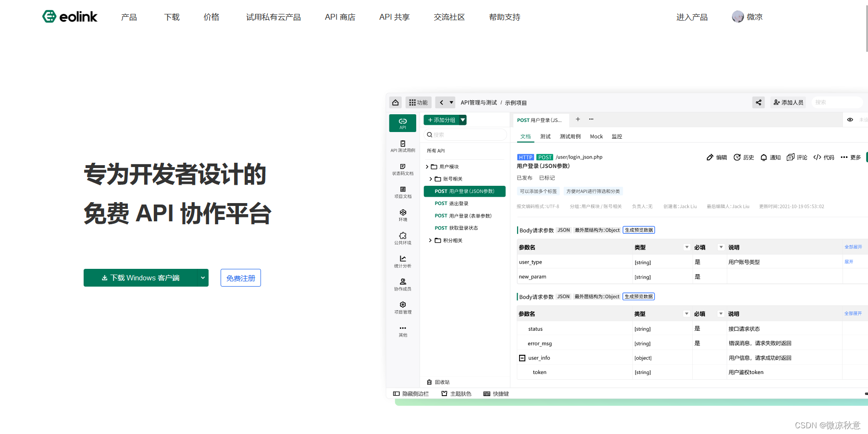Switch to the 测试用例 tab
Image resolution: width=868 pixels, height=434 pixels.
(x=570, y=137)
